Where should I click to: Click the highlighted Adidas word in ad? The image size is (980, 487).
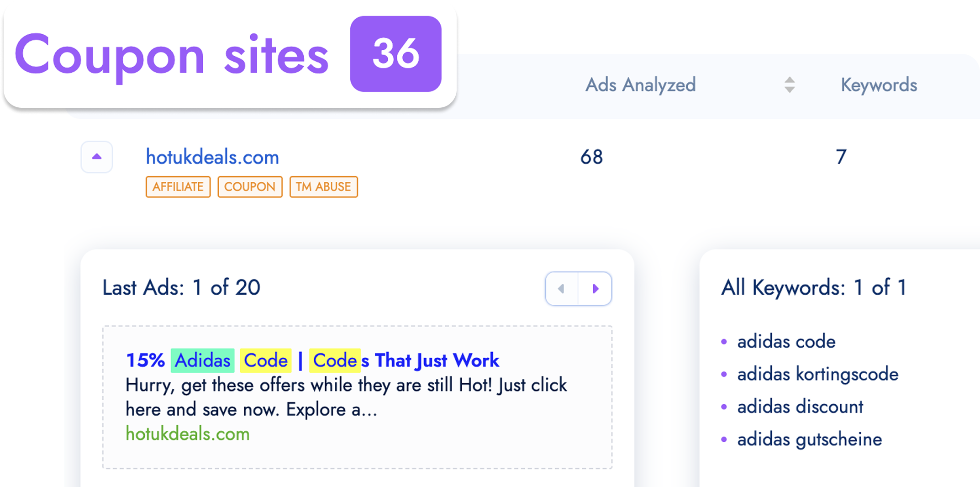coord(203,360)
